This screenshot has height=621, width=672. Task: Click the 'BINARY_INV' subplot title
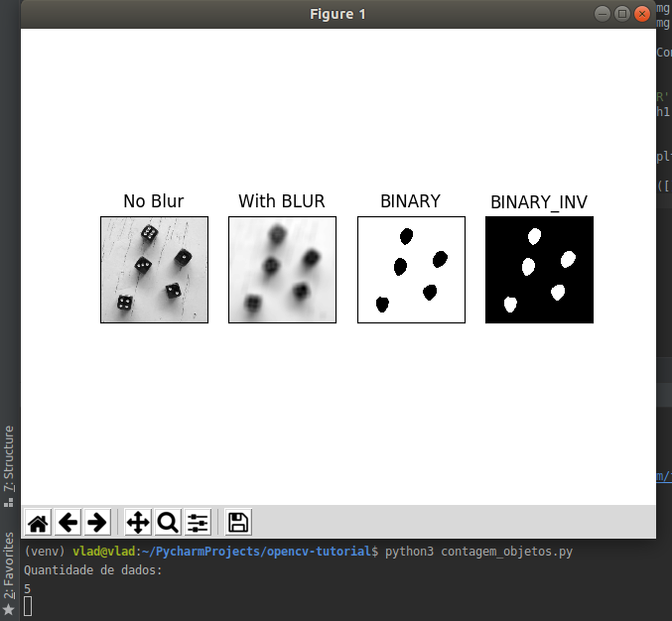(x=539, y=202)
